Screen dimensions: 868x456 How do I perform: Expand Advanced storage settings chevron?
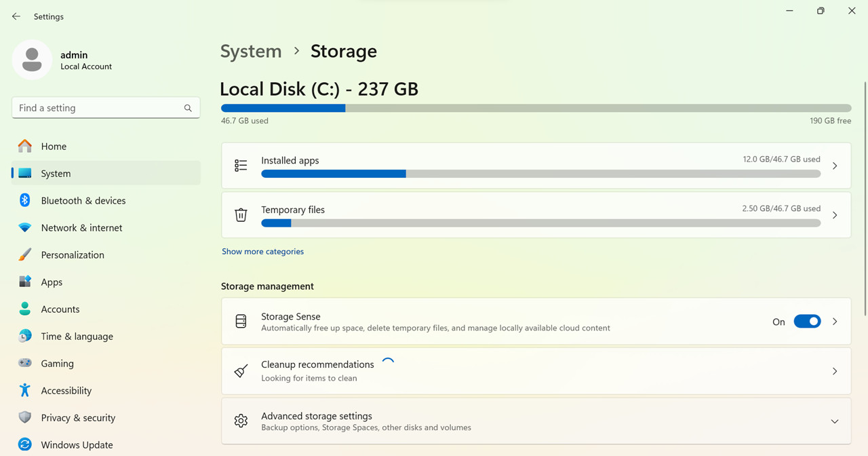tap(835, 421)
